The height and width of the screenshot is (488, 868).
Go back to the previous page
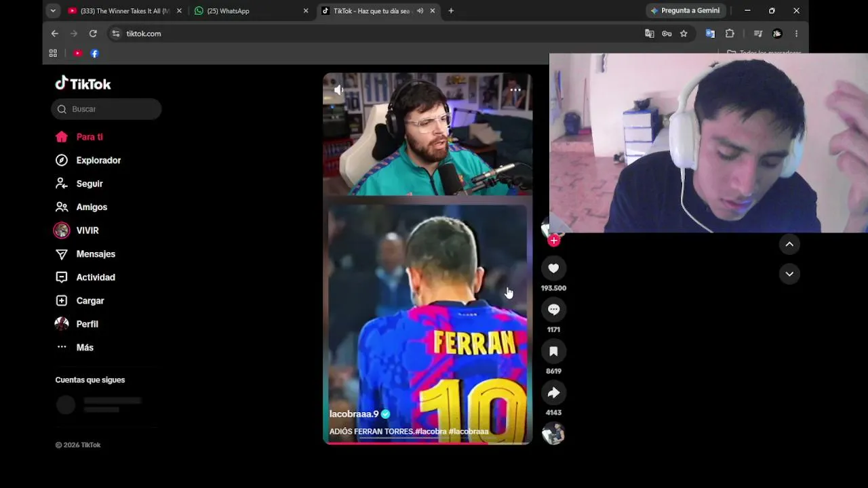55,34
